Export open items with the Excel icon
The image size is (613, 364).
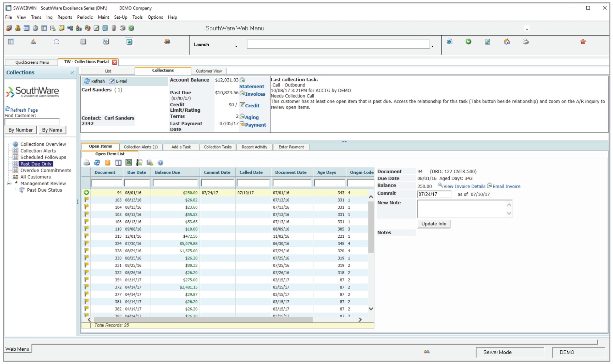tap(129, 163)
